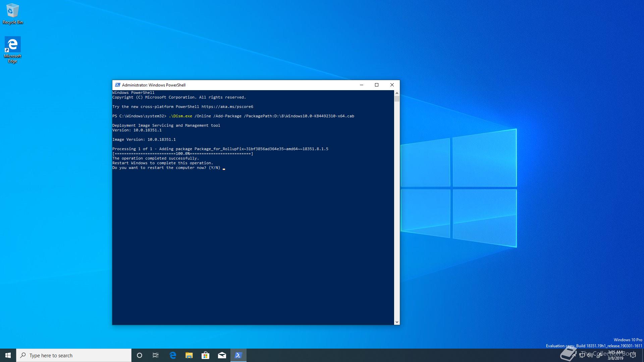
Task: Click the 'Version: 10.0.18351.1' line
Action: point(137,130)
